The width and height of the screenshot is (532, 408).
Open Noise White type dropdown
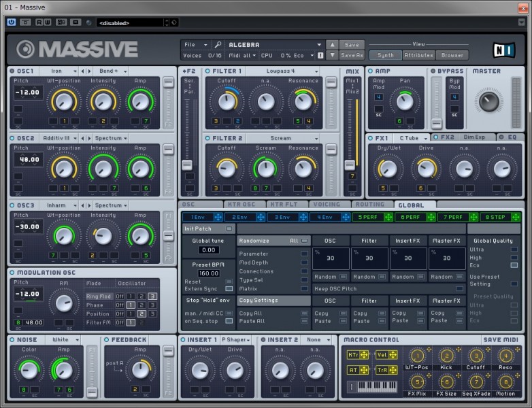point(65,340)
